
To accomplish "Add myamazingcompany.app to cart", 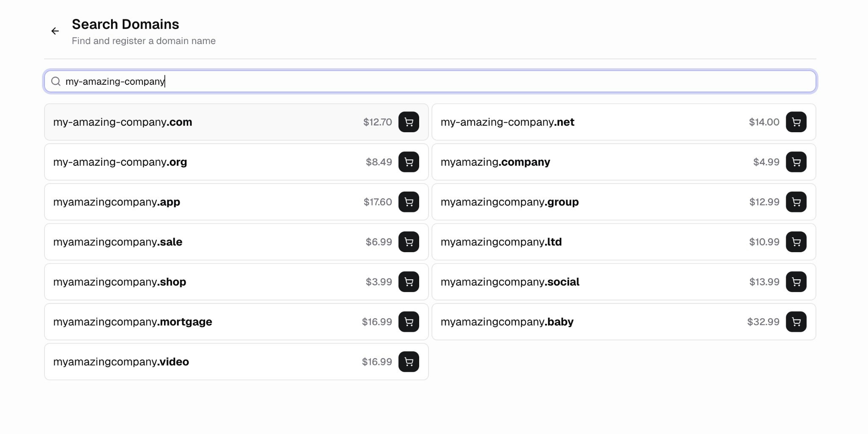I will pos(408,202).
